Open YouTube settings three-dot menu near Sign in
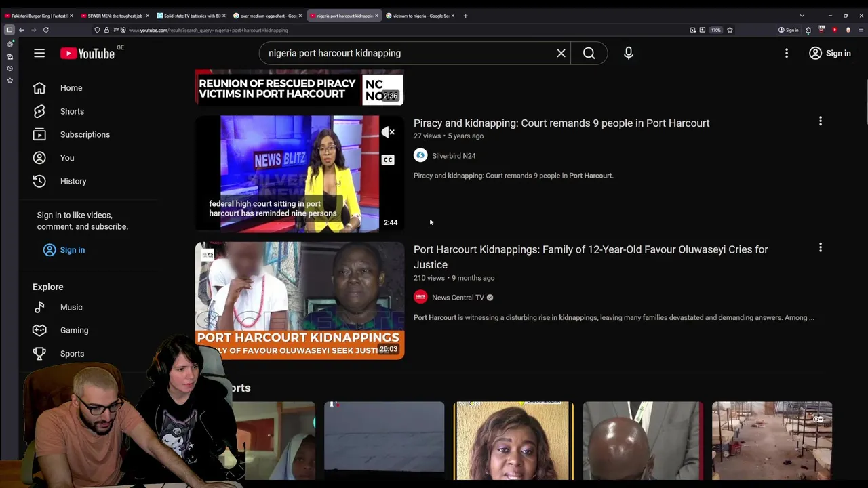Image resolution: width=868 pixels, height=488 pixels. coord(787,53)
